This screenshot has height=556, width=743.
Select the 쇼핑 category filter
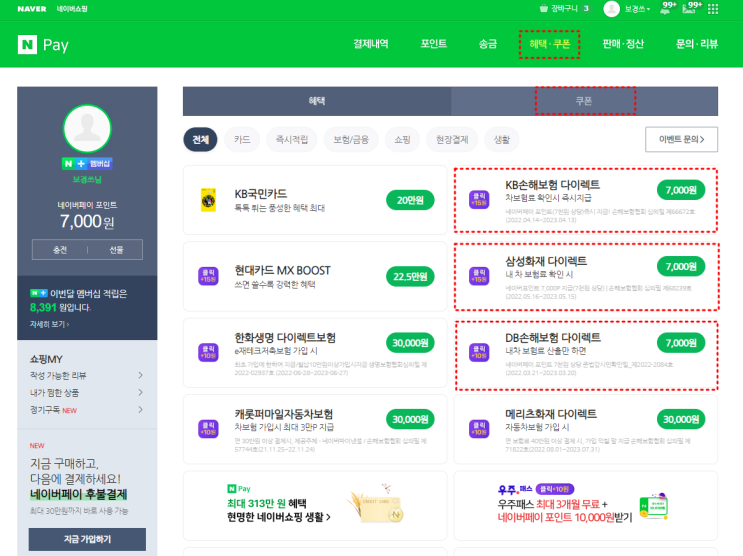click(x=402, y=139)
